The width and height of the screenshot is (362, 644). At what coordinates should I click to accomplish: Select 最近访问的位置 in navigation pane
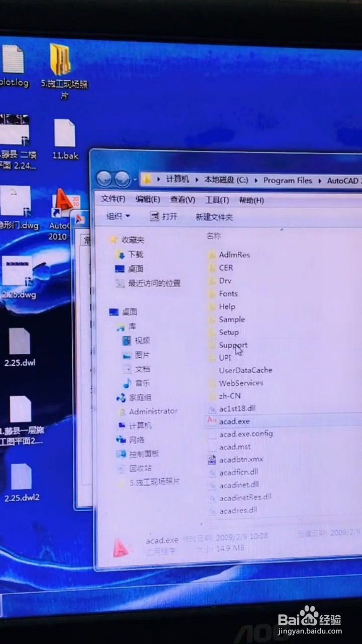[148, 283]
